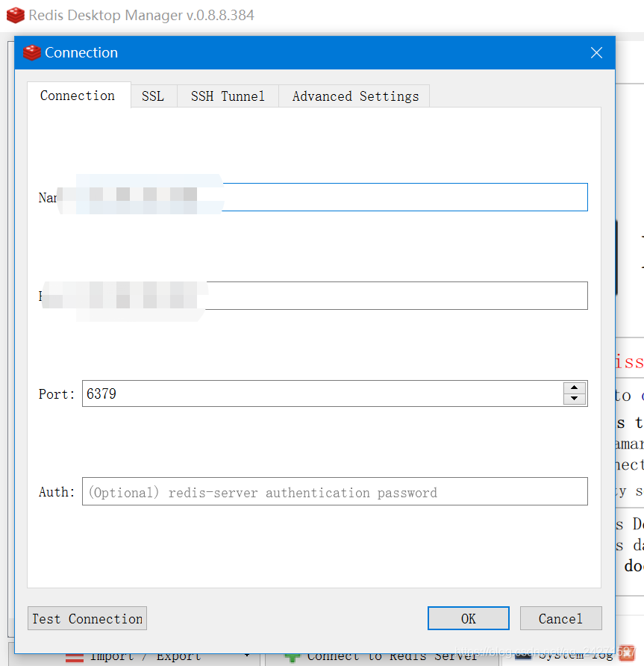The width and height of the screenshot is (644, 666).
Task: Open the Import / Export dropdown arrow
Action: 246,655
